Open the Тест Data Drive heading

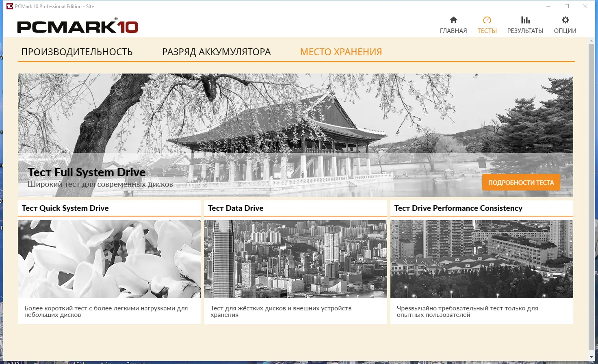click(x=236, y=208)
